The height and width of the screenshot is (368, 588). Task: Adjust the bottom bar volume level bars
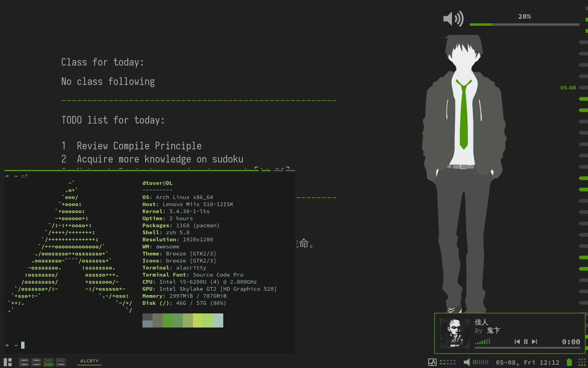point(481,362)
